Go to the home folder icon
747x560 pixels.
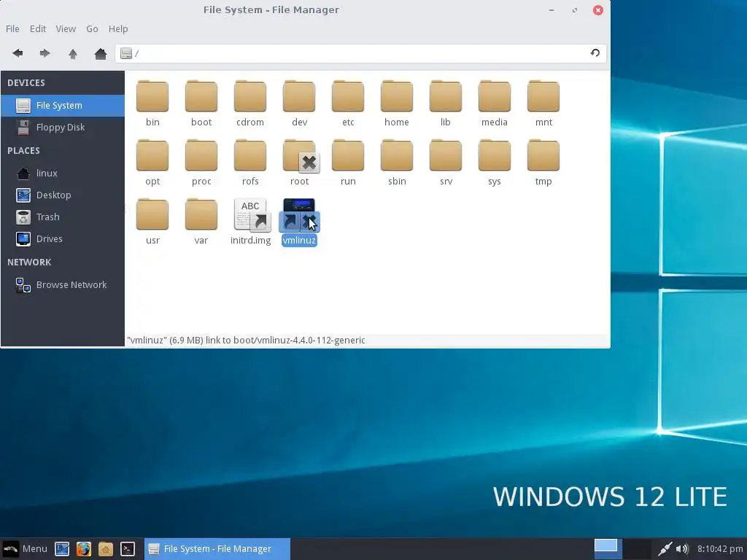pos(100,53)
